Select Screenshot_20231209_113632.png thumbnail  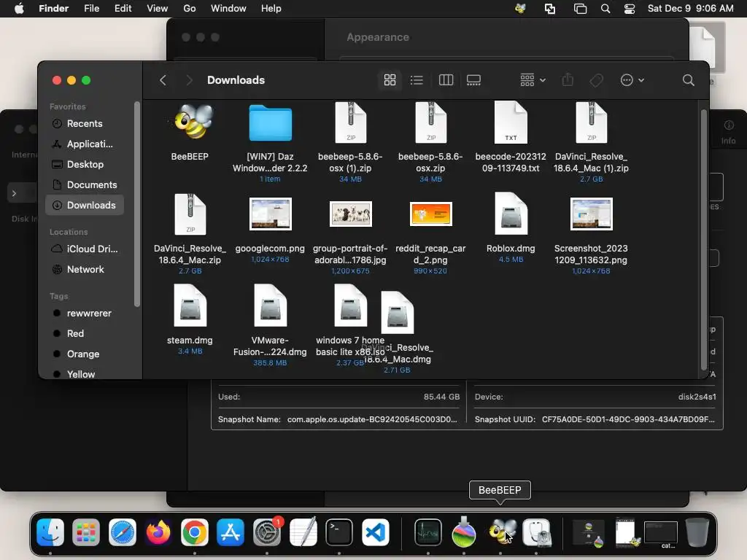pyautogui.click(x=591, y=214)
